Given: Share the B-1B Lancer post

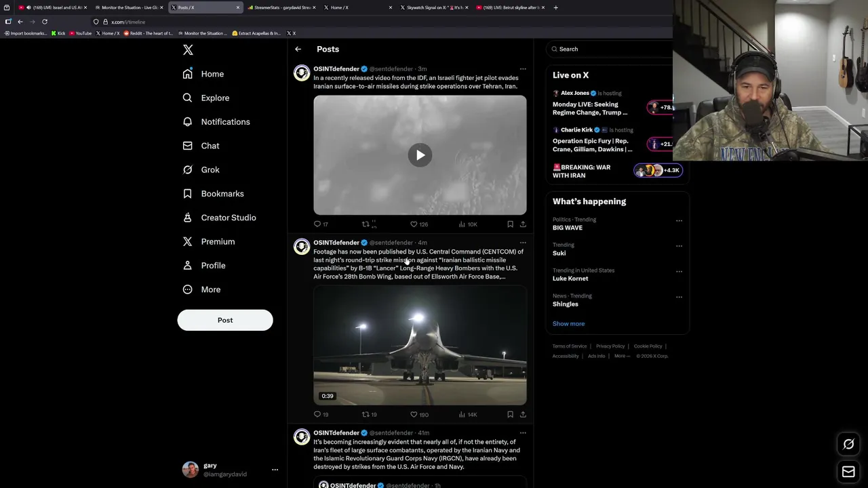Looking at the screenshot, I should pos(523,414).
